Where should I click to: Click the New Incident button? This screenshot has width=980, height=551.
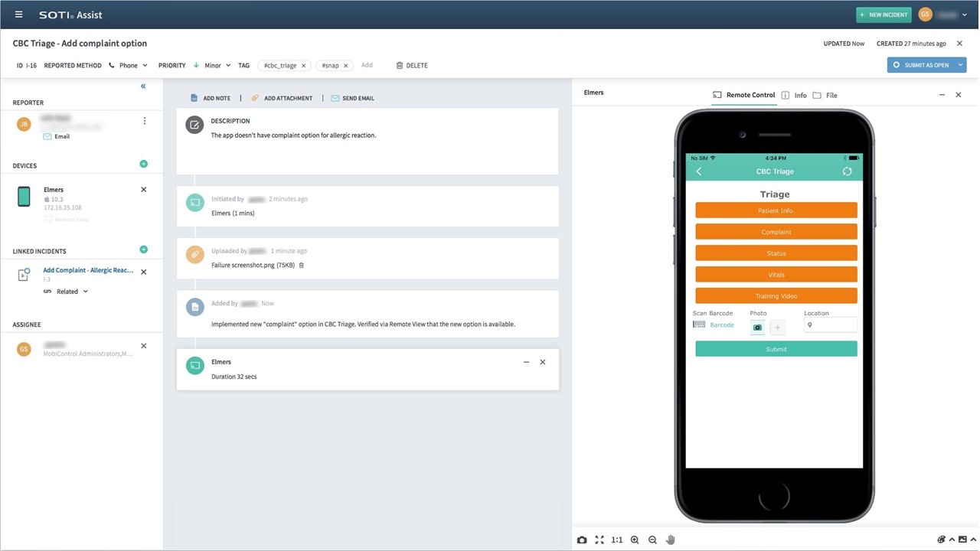tap(883, 15)
